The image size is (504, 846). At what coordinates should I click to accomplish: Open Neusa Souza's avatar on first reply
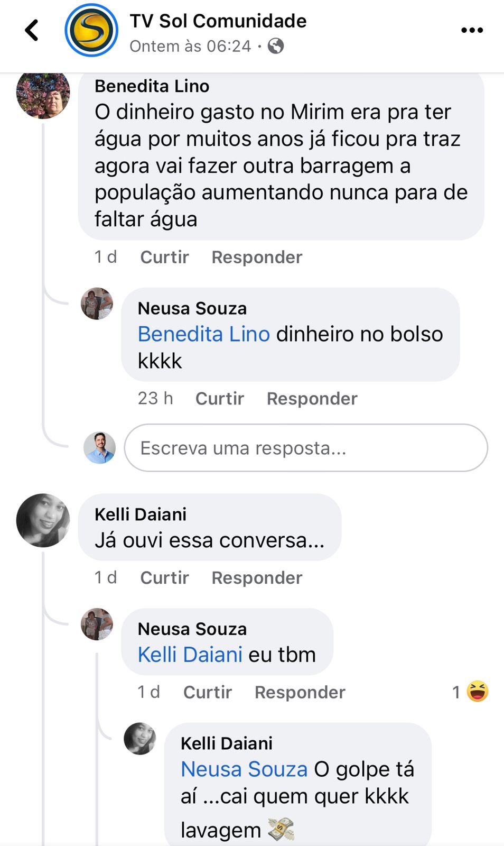[97, 304]
